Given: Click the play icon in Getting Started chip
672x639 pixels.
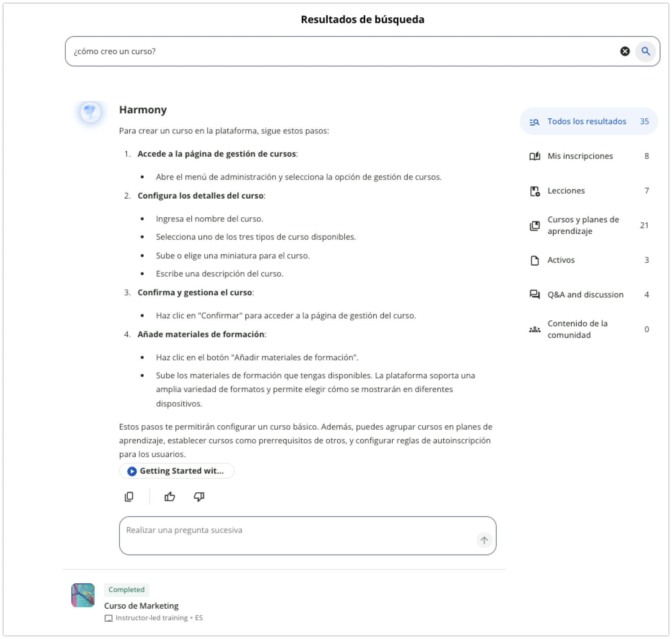Looking at the screenshot, I should click(x=132, y=471).
